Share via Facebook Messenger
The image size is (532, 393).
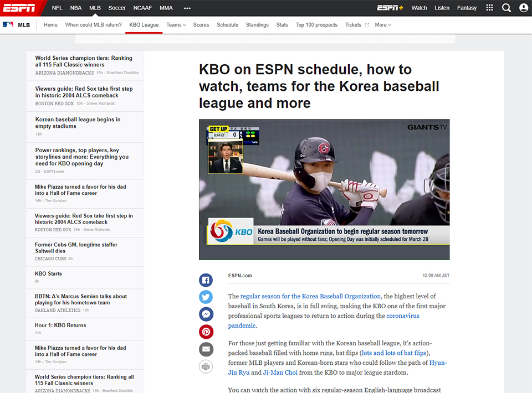[x=206, y=314]
